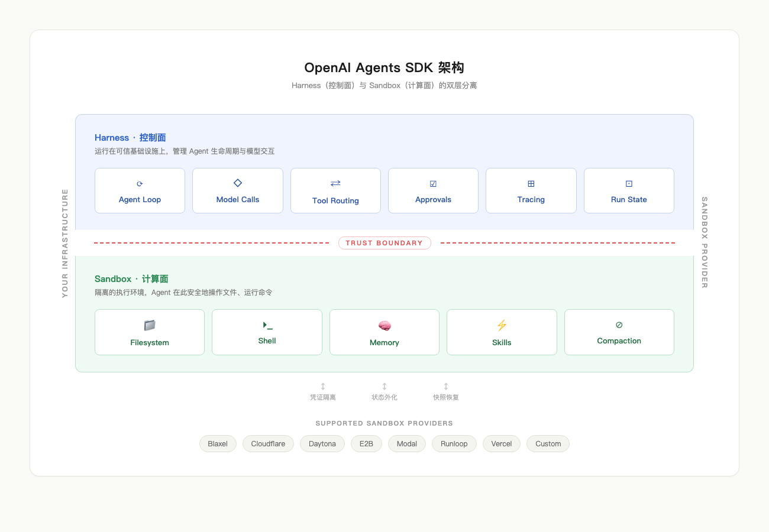Click the TRUST BOUNDARY badge

click(384, 243)
